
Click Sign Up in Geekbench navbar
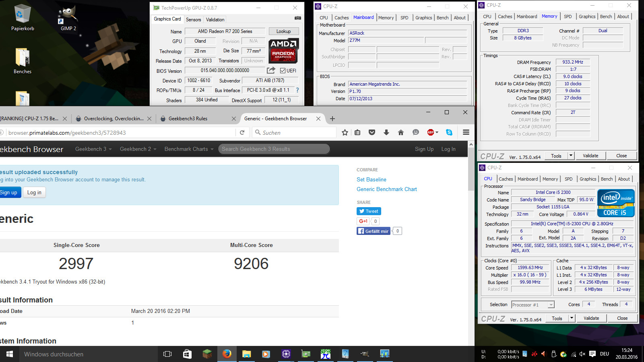pyautogui.click(x=424, y=149)
